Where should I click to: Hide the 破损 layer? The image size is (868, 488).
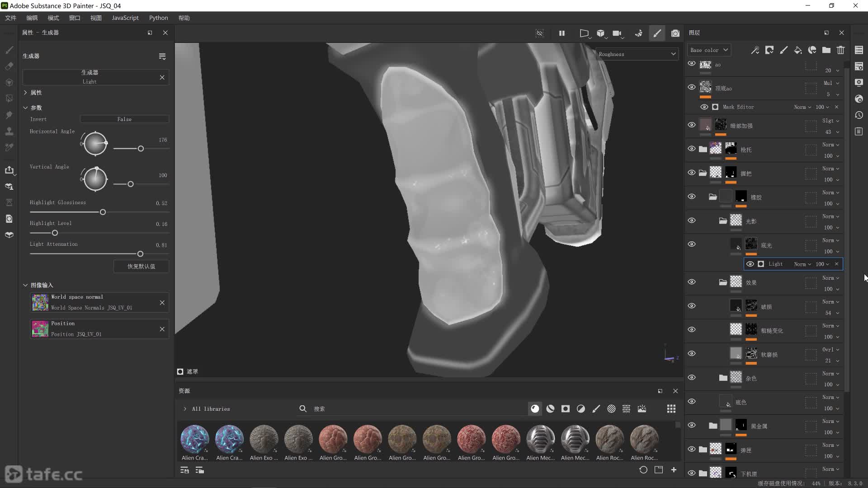pyautogui.click(x=692, y=306)
